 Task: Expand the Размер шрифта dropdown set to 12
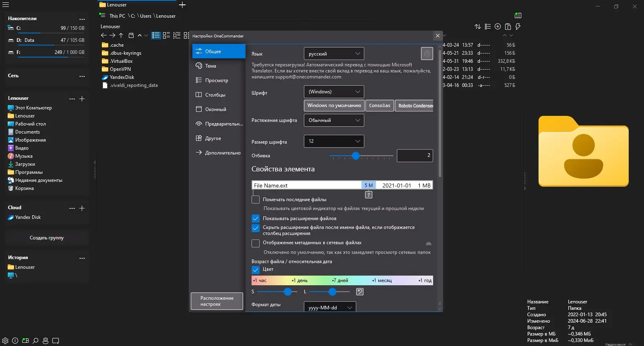pos(334,141)
